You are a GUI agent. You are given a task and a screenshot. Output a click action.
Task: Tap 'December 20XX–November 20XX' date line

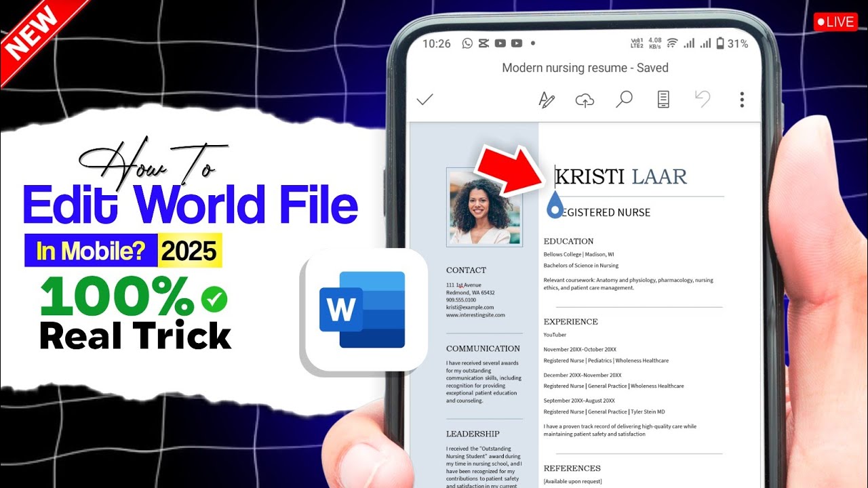[582, 375]
